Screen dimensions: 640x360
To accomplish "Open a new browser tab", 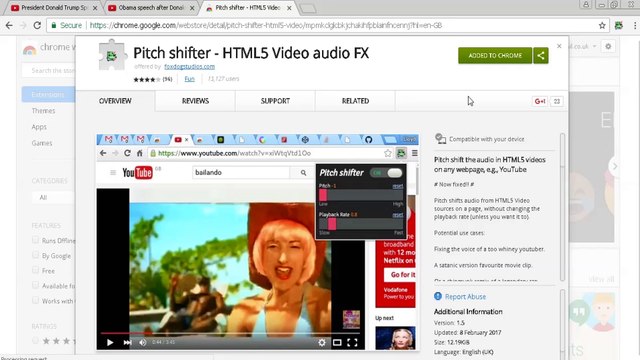I will (x=308, y=8).
